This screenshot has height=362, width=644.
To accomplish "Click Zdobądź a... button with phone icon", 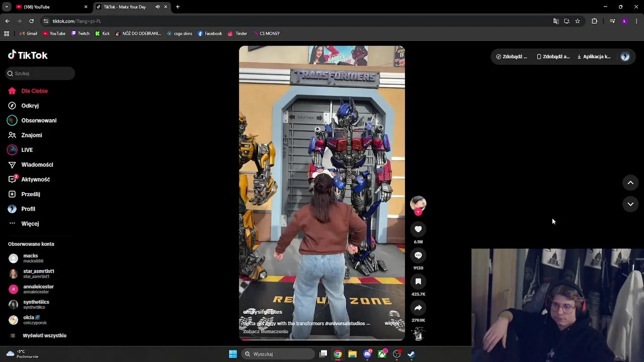I will [x=553, y=57].
